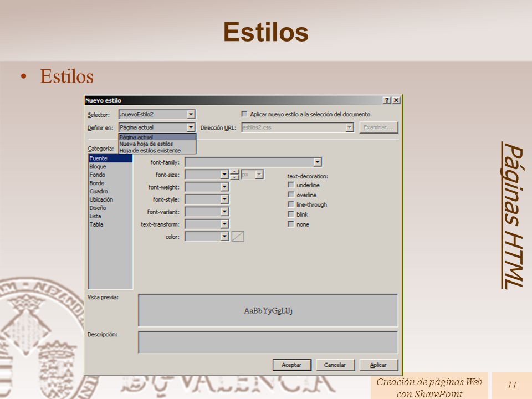Screen dimensions: 532x399
Task: Open the disabled px unit dropdown
Action: pyautogui.click(x=259, y=175)
